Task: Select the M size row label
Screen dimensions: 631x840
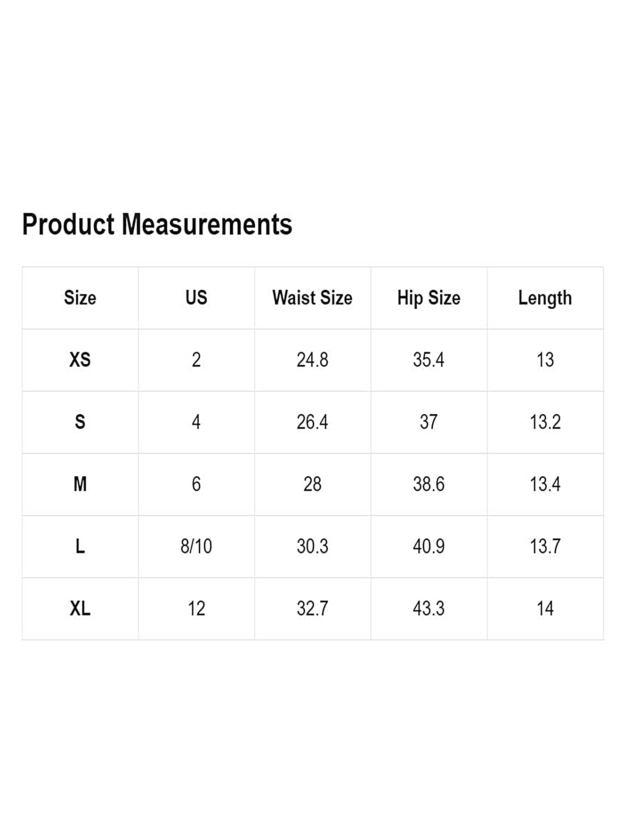Action: [x=80, y=484]
